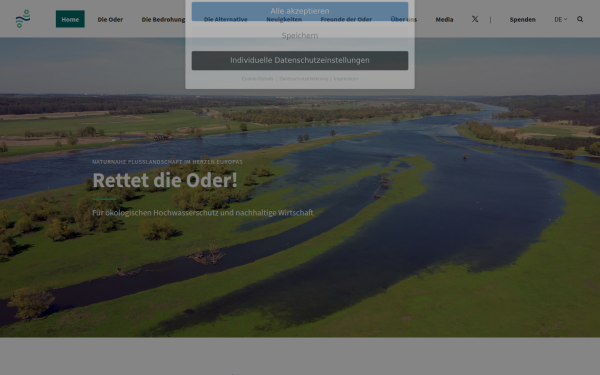Open the X (Twitter) profile icon
The height and width of the screenshot is (375, 600).
pyautogui.click(x=475, y=19)
